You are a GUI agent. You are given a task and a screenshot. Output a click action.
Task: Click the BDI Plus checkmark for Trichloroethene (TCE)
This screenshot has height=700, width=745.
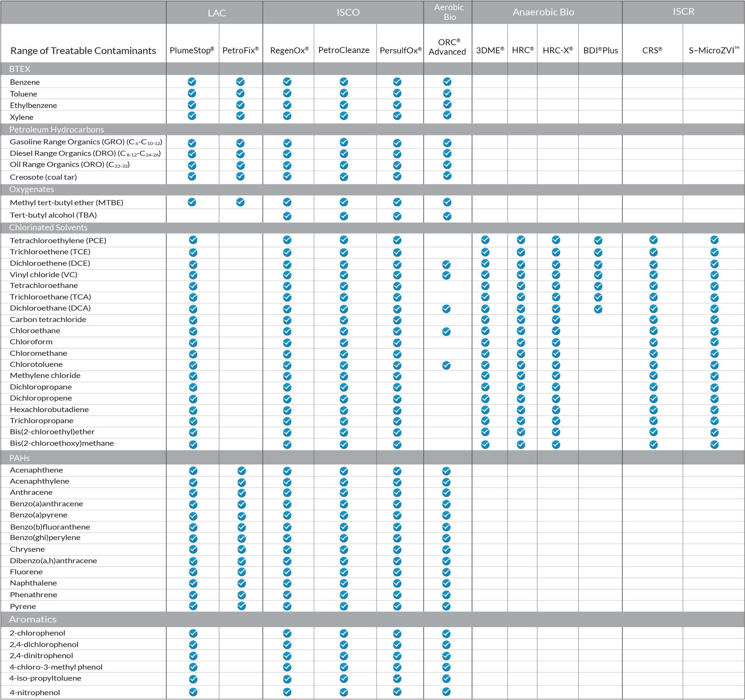(x=598, y=252)
